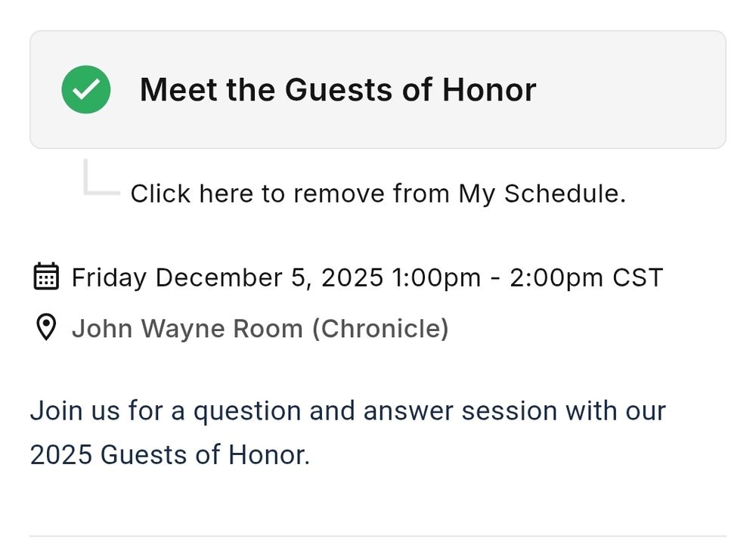756x539 pixels.
Task: Click the '2025 Guests of Honor.' description text
Action: click(x=170, y=455)
